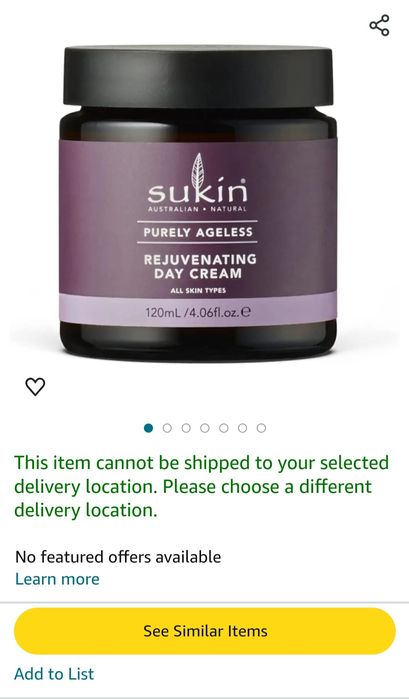The height and width of the screenshot is (699, 409).
Task: Show the fifth carousel image dot
Action: coord(223,428)
